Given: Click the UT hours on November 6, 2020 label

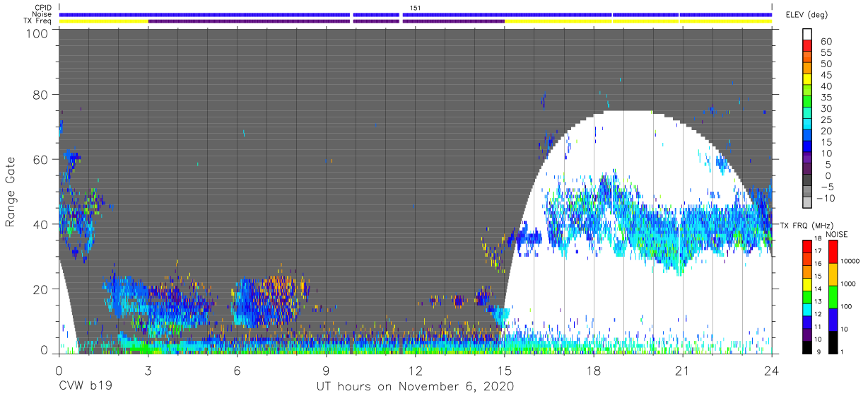Looking at the screenshot, I should pos(414,386).
